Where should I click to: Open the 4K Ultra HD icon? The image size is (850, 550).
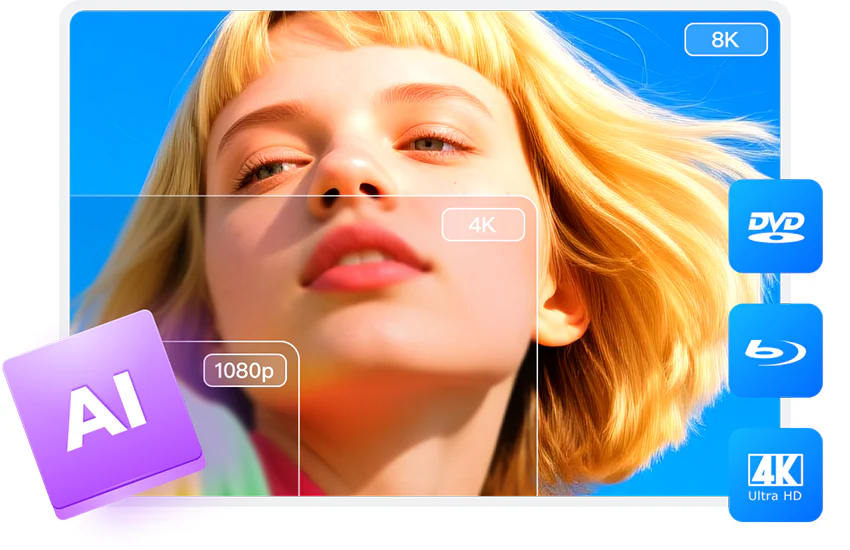click(775, 475)
